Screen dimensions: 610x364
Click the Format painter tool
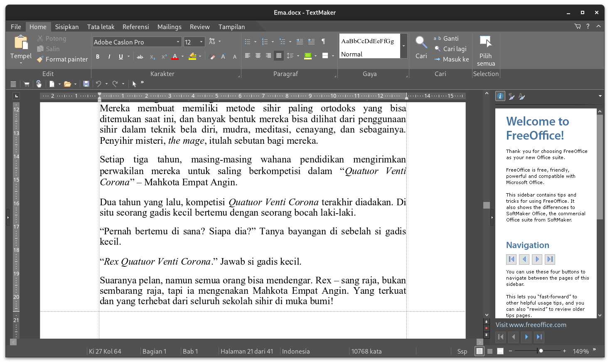pos(63,59)
